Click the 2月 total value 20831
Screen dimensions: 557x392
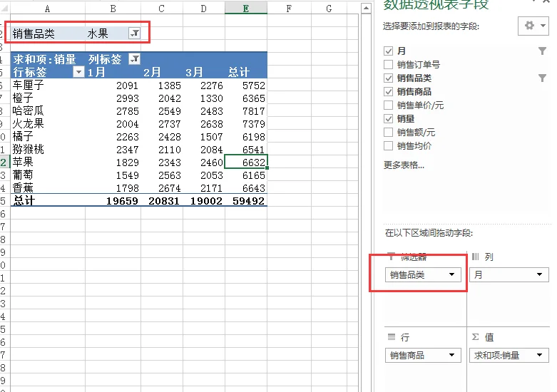[x=162, y=200]
